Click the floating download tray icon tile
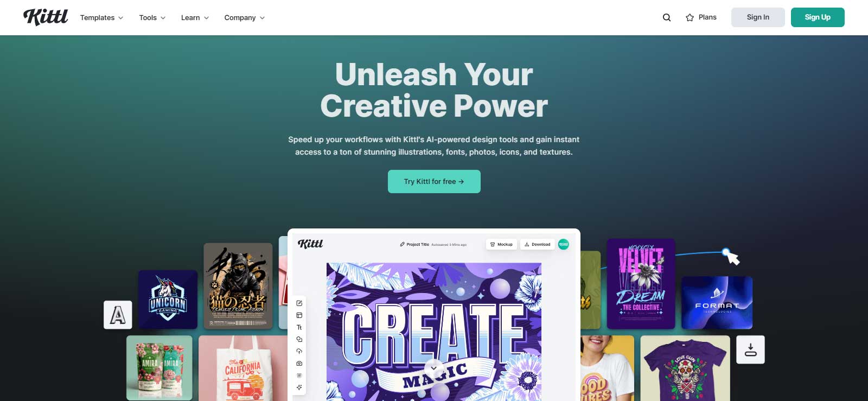This screenshot has height=401, width=868. tap(750, 349)
